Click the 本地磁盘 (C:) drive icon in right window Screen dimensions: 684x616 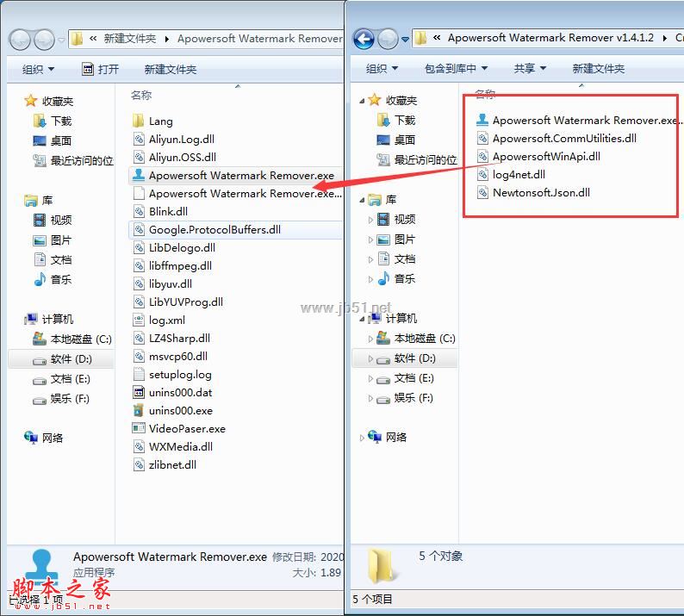point(383,338)
